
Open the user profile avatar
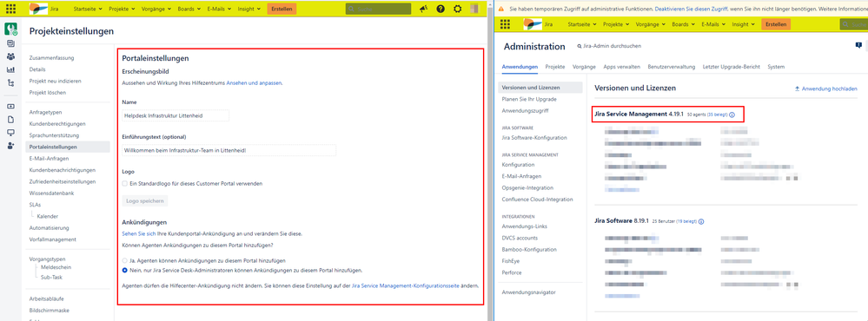click(x=474, y=9)
